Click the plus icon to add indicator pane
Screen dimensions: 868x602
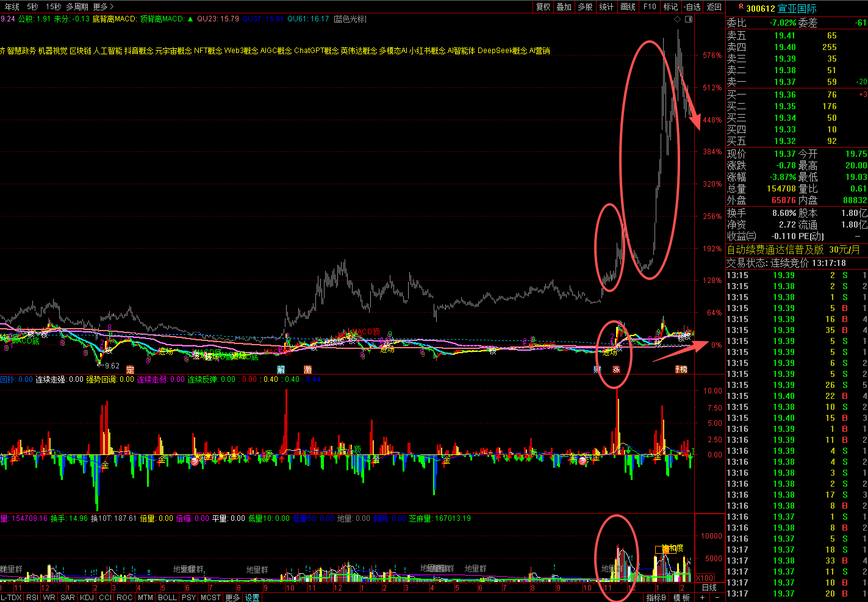[703, 598]
